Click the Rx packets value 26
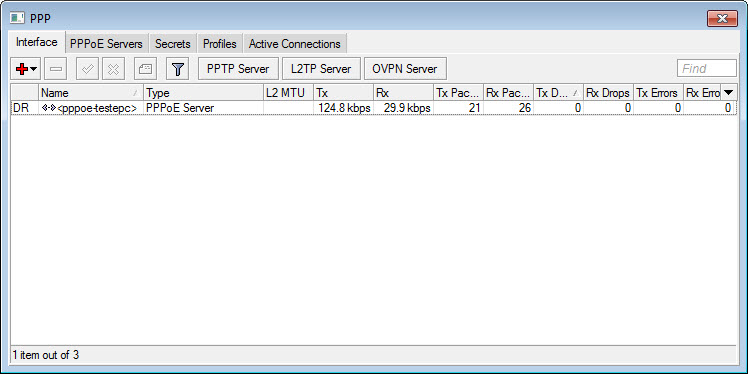748x374 pixels. 524,108
